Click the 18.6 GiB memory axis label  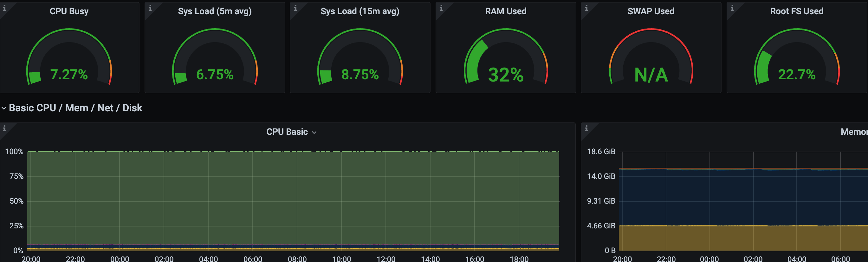click(x=601, y=152)
